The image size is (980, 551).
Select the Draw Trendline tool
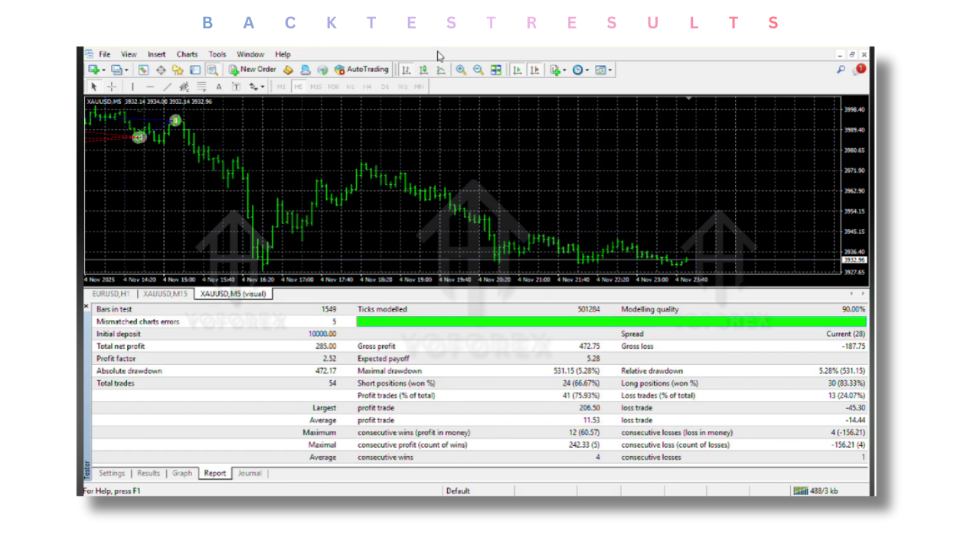coord(168,86)
